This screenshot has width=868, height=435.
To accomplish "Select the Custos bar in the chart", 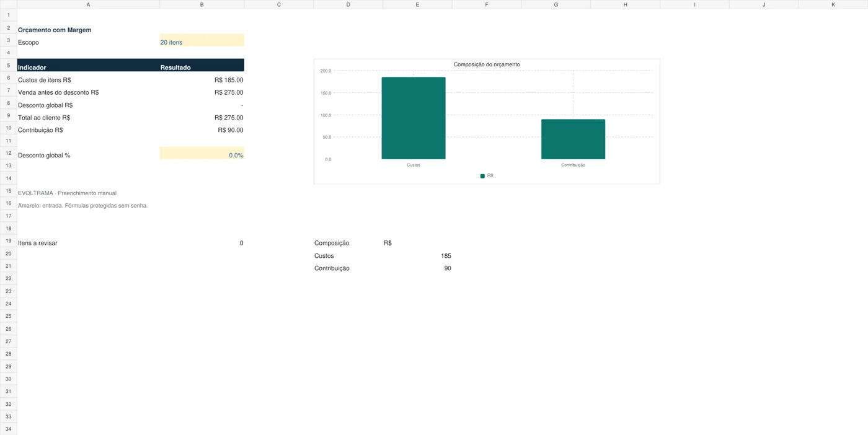I will point(414,118).
